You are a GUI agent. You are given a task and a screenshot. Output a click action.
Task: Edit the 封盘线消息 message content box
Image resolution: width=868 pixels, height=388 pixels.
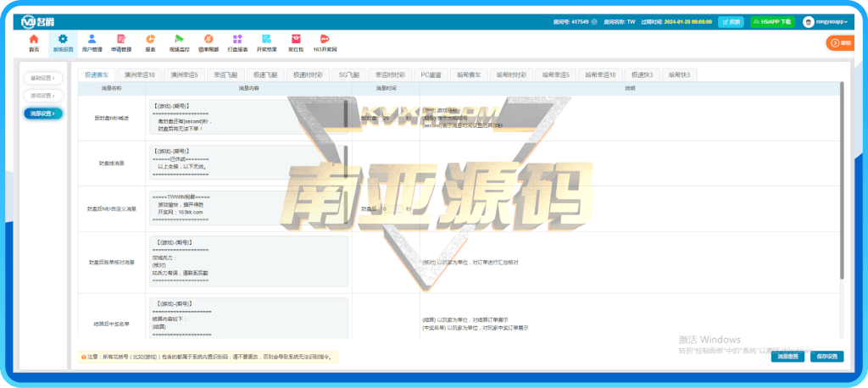point(248,163)
